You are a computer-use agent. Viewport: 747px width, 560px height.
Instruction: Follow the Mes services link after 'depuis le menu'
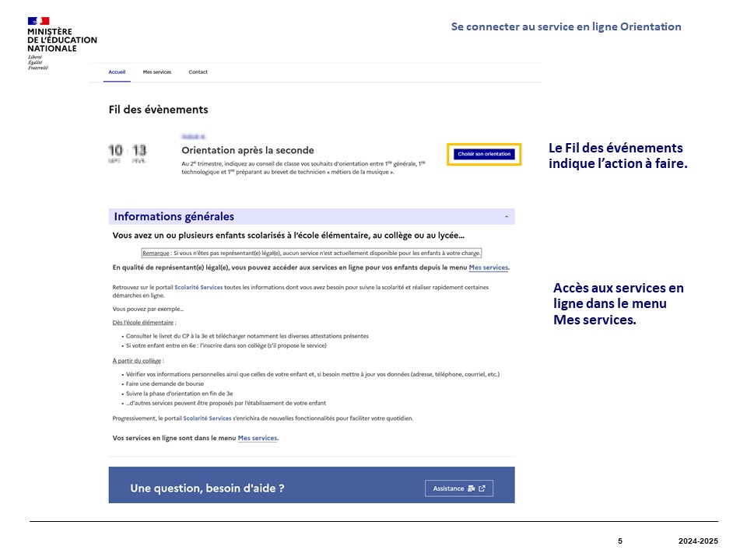pyautogui.click(x=489, y=268)
